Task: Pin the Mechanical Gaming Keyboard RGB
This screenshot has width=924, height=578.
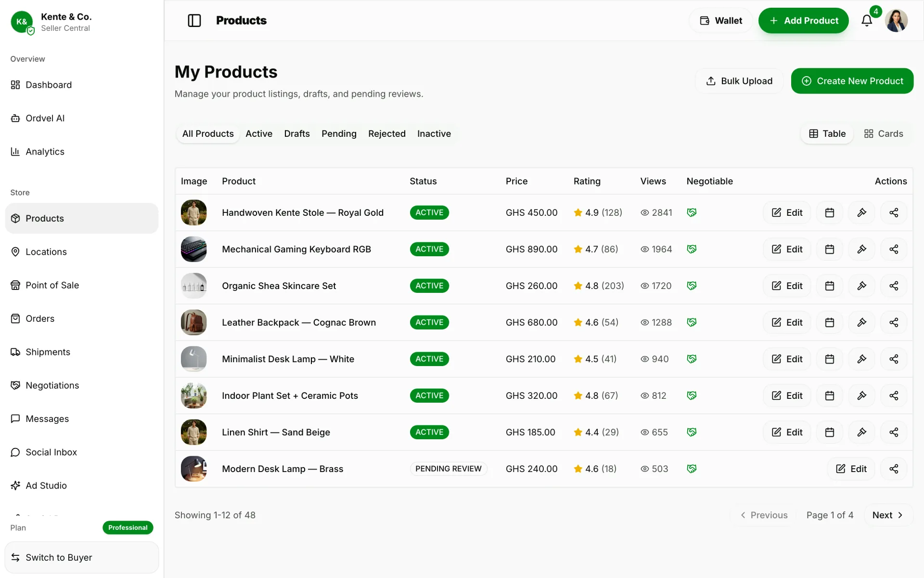Action: coord(862,249)
